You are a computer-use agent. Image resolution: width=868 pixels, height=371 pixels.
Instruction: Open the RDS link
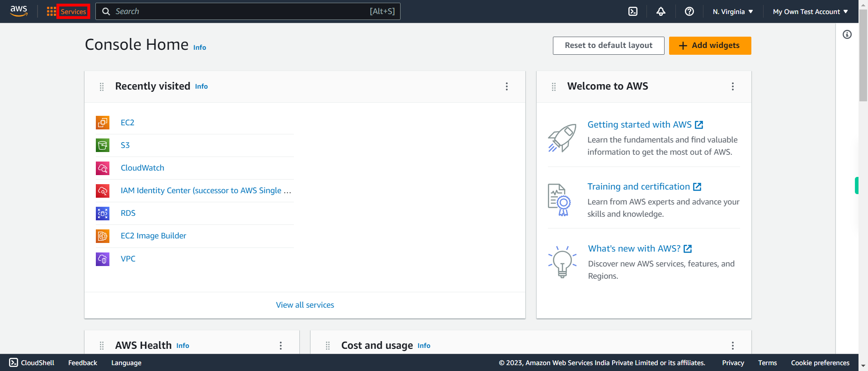(x=128, y=213)
